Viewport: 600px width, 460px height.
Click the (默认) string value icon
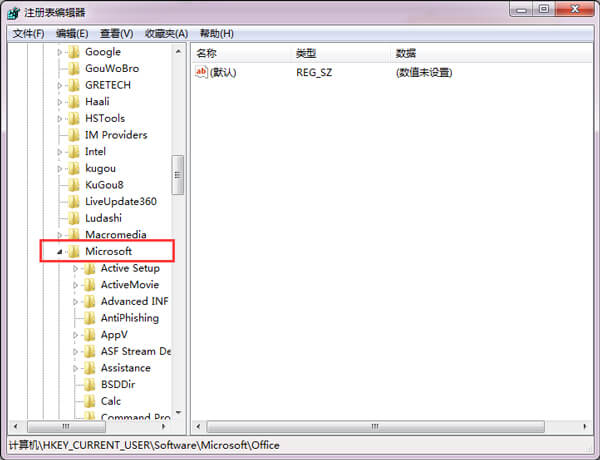tap(201, 72)
